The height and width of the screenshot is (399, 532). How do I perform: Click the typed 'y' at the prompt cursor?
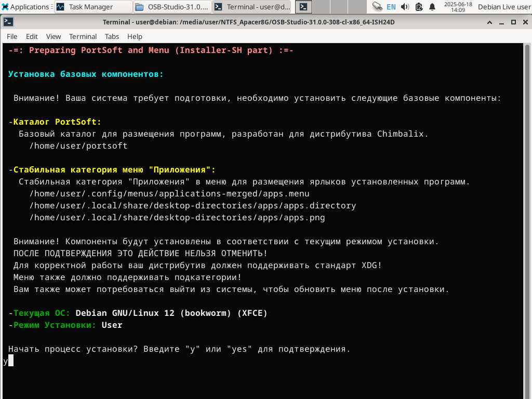[5, 361]
